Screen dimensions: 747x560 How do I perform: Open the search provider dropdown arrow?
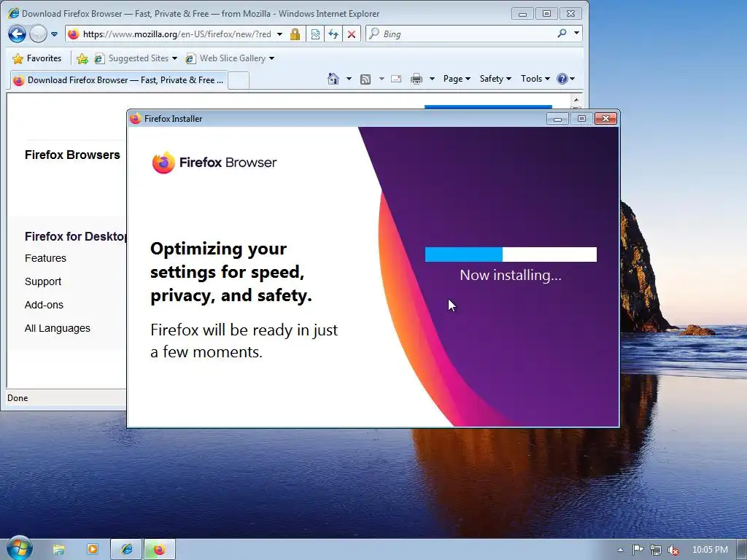576,34
